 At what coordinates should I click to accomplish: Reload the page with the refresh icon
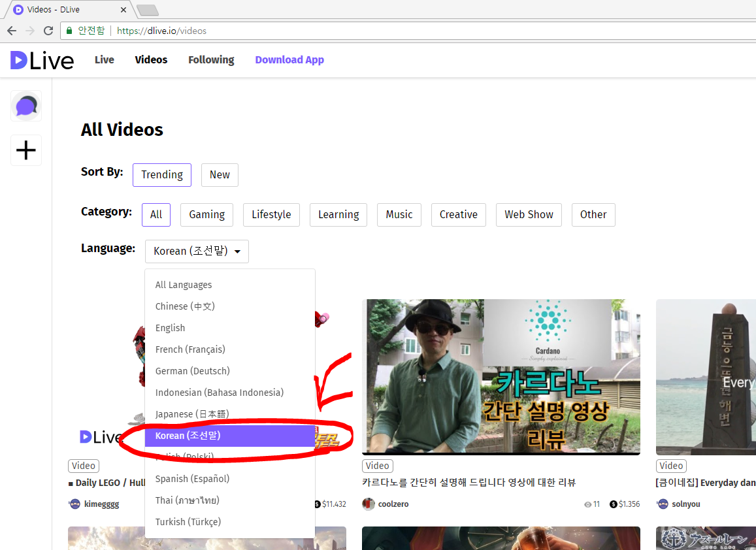[48, 31]
